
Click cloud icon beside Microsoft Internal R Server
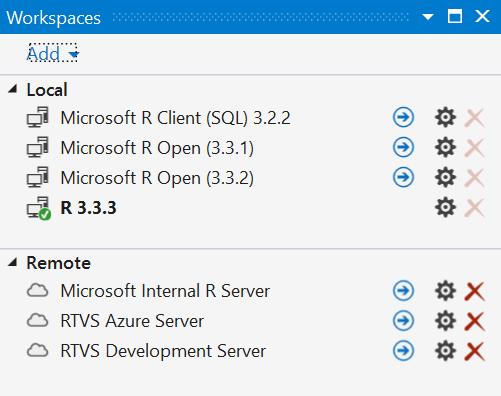pyautogui.click(x=37, y=291)
